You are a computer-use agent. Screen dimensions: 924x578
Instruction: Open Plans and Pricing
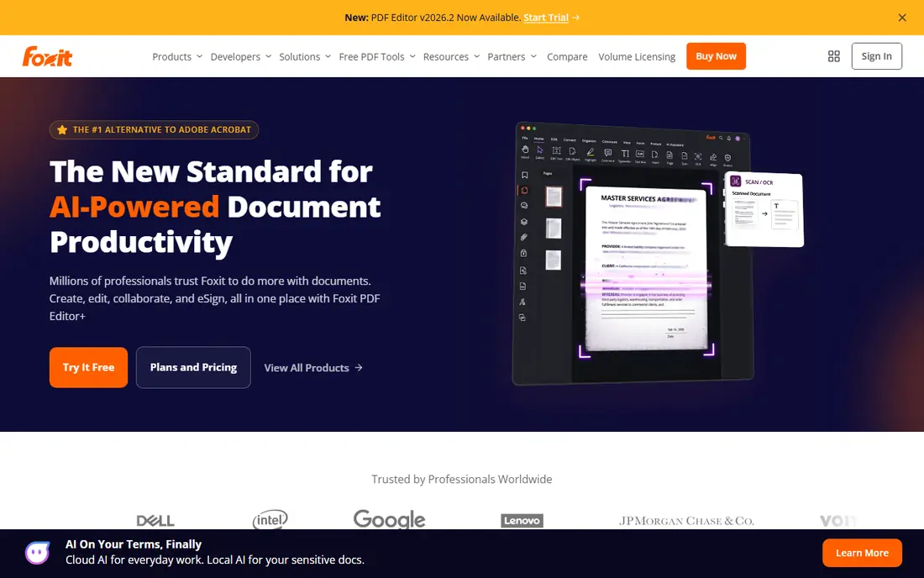click(x=193, y=367)
